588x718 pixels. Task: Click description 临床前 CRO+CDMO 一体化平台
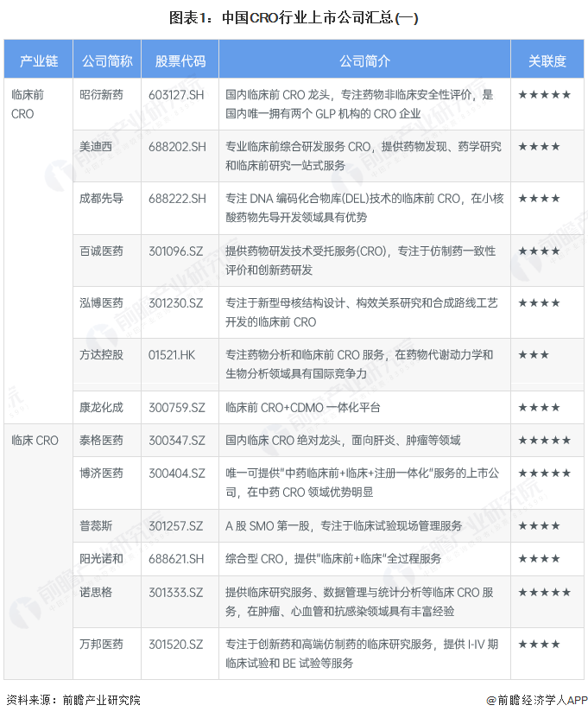(302, 407)
